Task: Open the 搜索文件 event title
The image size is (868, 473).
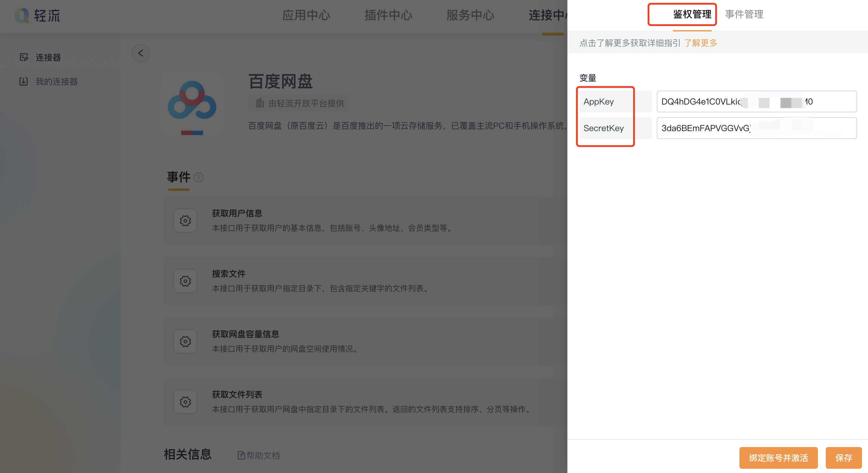Action: tap(229, 274)
